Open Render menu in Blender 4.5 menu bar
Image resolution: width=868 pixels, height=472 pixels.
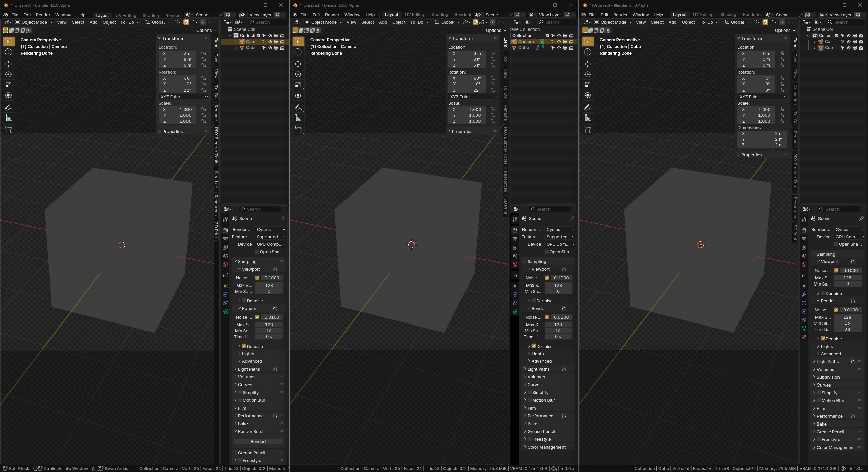(43, 15)
